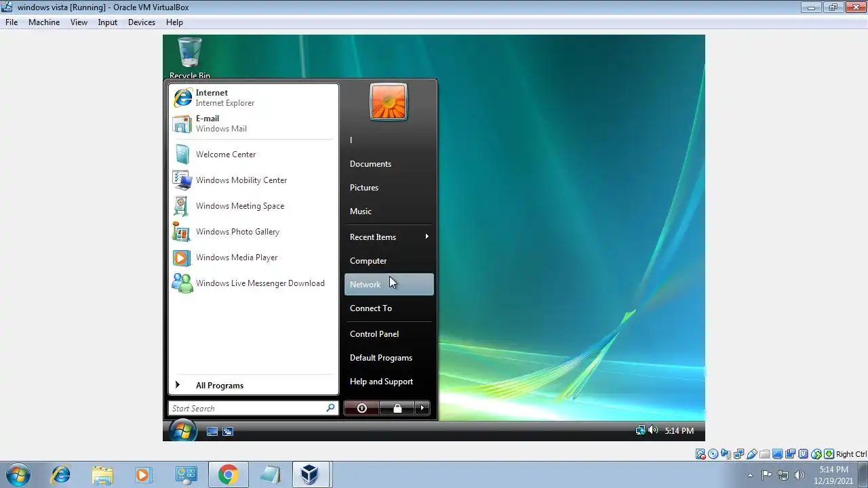The height and width of the screenshot is (488, 868).
Task: Click the power button in Start menu
Action: [361, 408]
